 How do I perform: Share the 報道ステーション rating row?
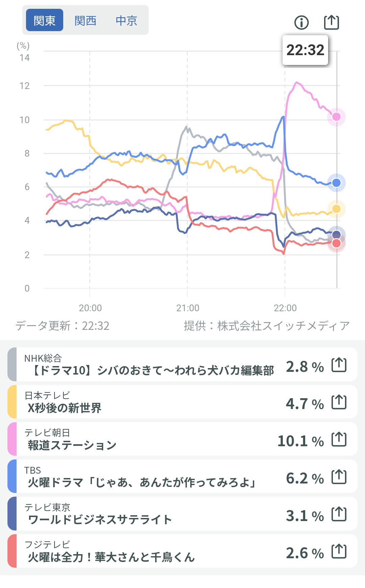(x=339, y=439)
